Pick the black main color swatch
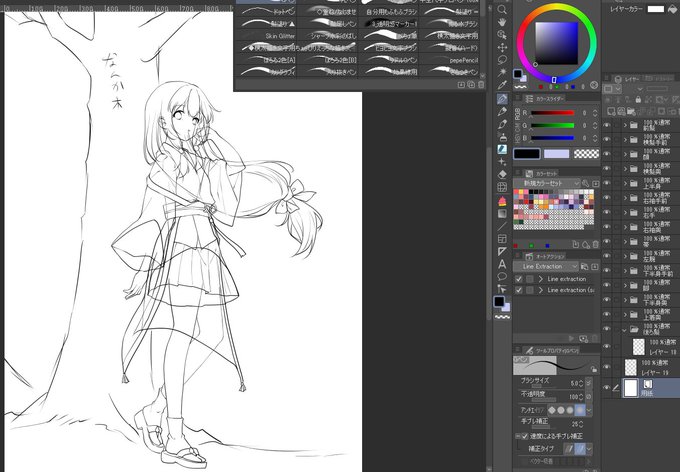The image size is (680, 472). pyautogui.click(x=527, y=154)
